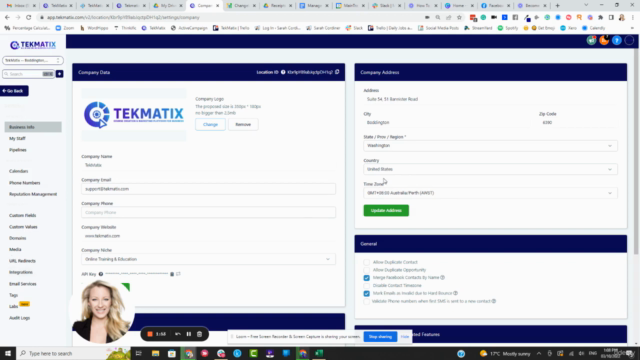Screen dimensions: 640x360
Task: Open Pipelines in the settings sidebar
Action: pyautogui.click(x=18, y=150)
